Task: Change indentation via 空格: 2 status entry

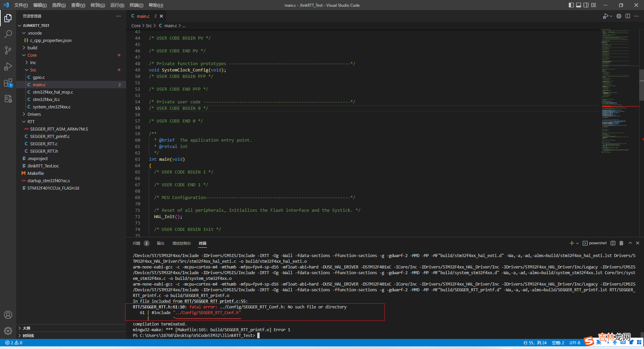Action: 558,343
